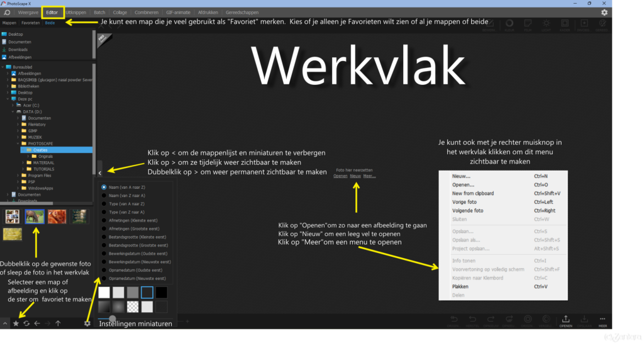
Task: Open Documenten quick-access entry
Action: tap(16, 42)
